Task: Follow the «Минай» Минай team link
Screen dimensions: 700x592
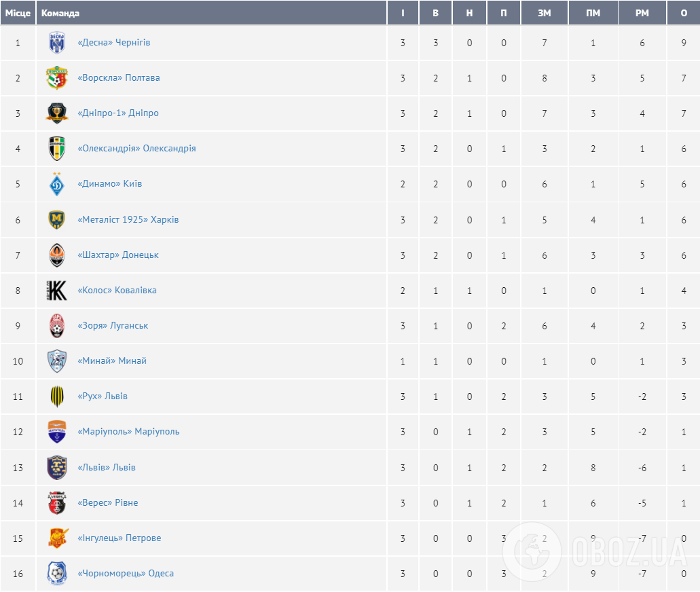Action: pos(112,361)
